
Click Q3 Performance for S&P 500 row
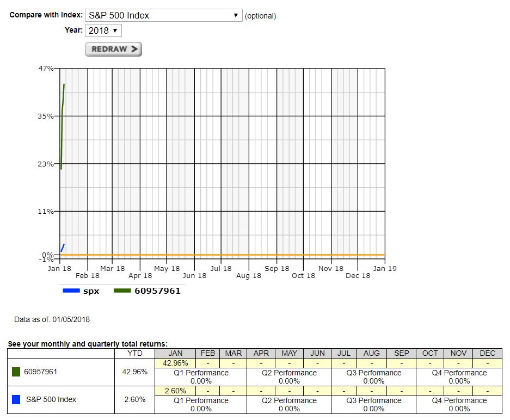tap(373, 404)
